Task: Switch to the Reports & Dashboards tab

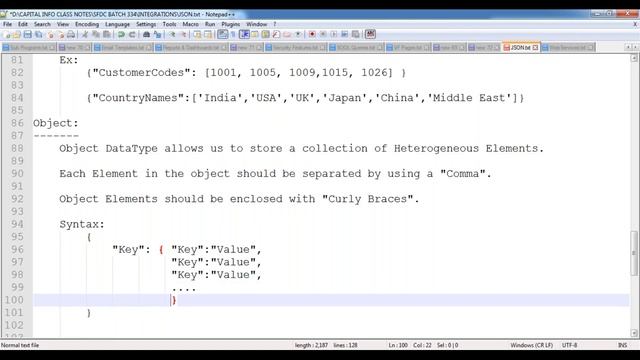Action: [191, 48]
